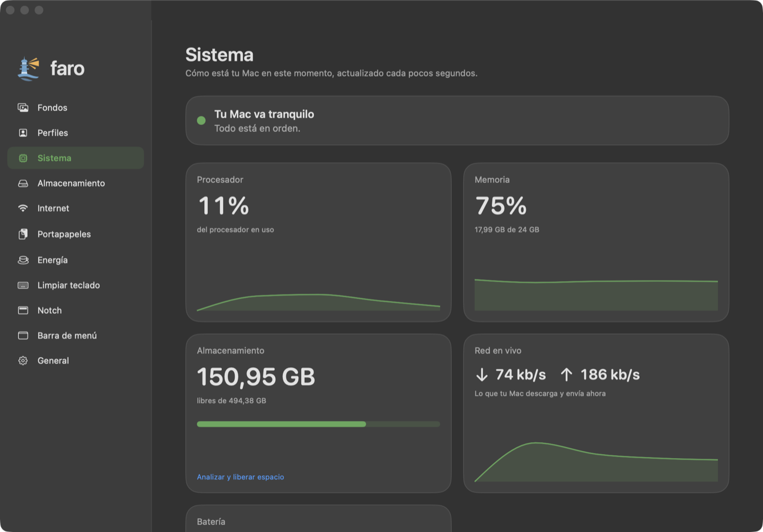Select Almacenamiento in the sidebar
This screenshot has width=763, height=532.
76,184
